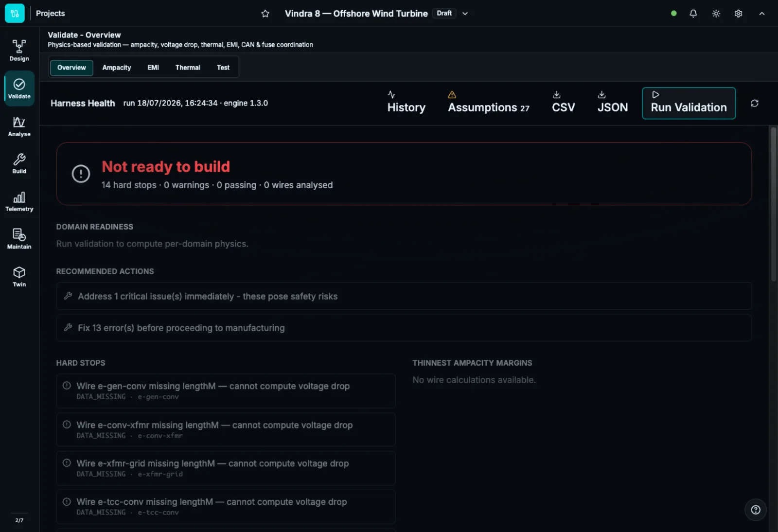The width and height of the screenshot is (778, 532).
Task: View the 27 Assumptions
Action: [489, 103]
